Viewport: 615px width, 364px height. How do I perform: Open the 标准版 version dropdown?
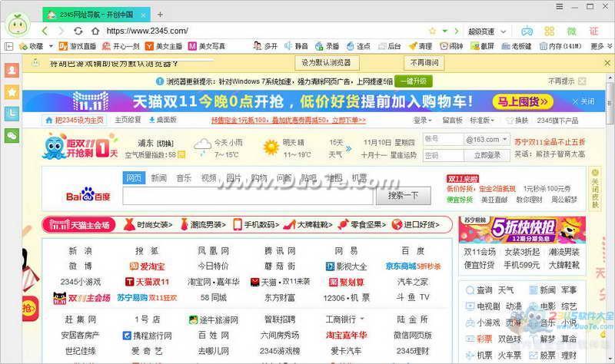click(x=482, y=121)
